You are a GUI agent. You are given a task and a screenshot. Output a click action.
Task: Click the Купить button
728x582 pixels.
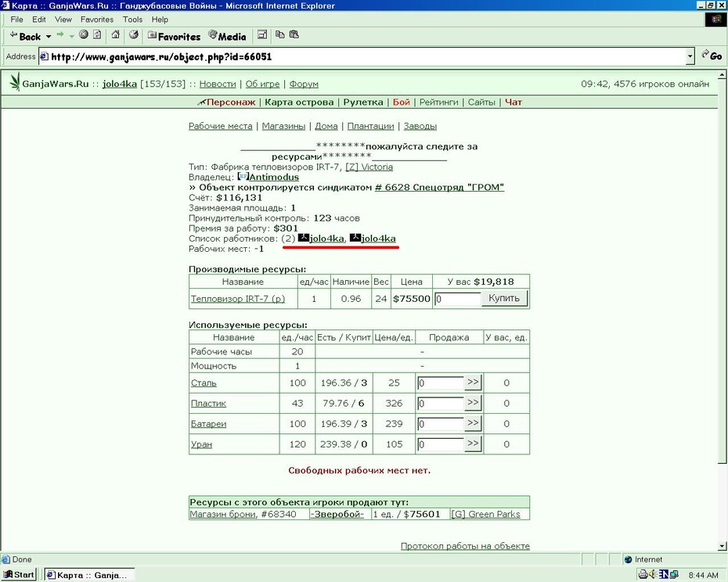[x=504, y=298]
